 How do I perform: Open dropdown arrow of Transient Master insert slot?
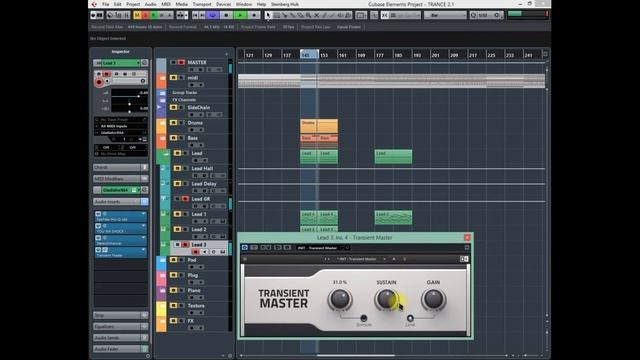pos(143,249)
